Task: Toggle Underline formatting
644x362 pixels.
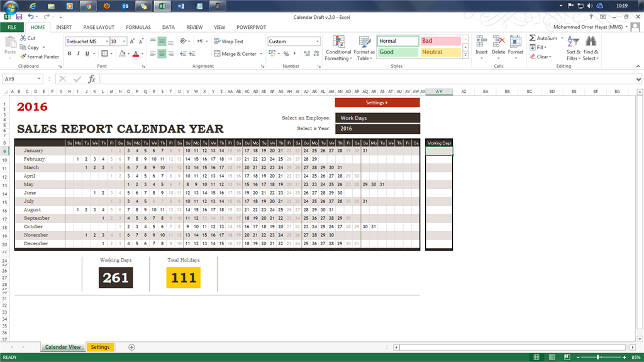Action: pyautogui.click(x=87, y=54)
